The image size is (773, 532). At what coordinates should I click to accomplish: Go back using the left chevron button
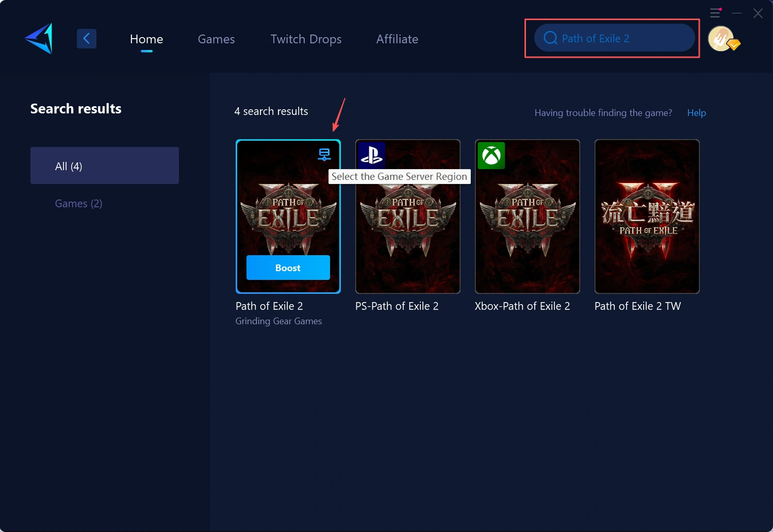coord(87,39)
